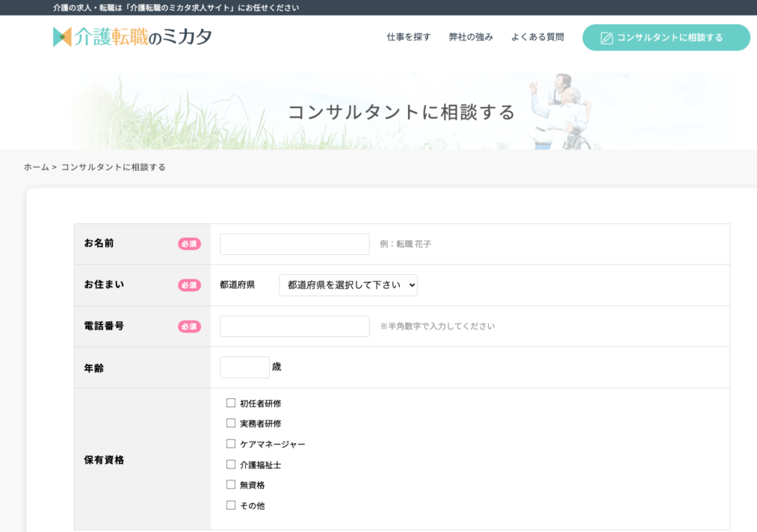Click the 介護転職のミカタ logo
The image size is (757, 532).
click(x=132, y=37)
